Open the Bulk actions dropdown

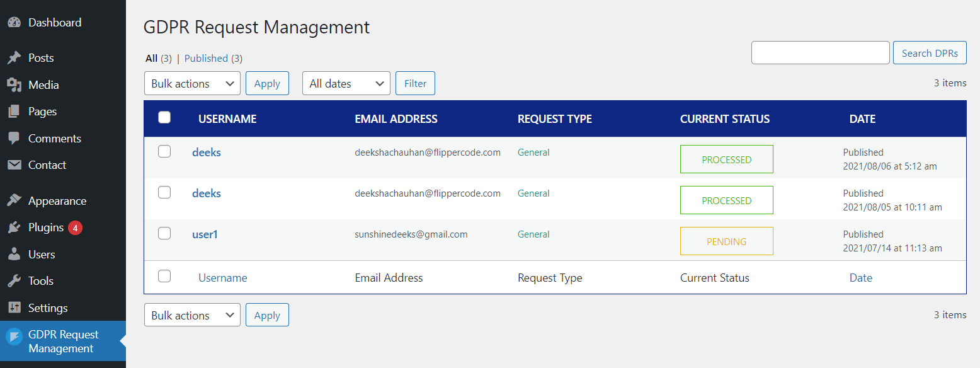pyautogui.click(x=192, y=83)
